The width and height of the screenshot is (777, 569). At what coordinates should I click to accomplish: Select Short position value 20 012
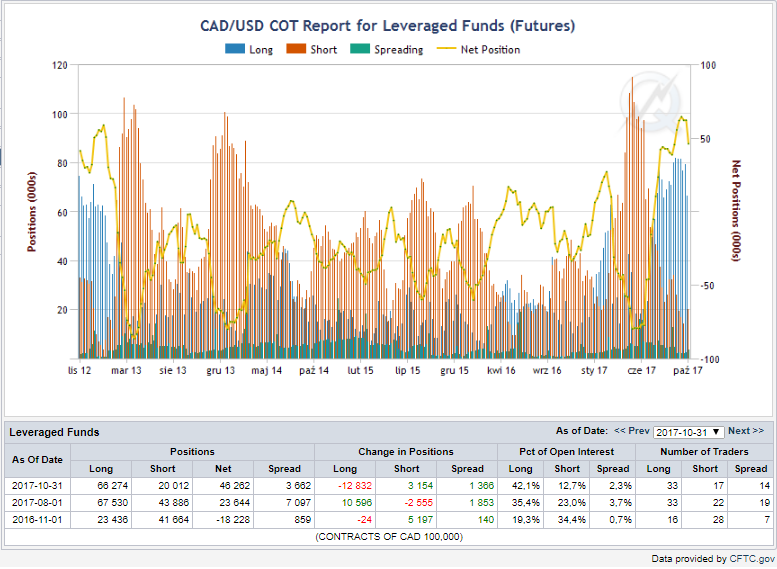coord(173,486)
